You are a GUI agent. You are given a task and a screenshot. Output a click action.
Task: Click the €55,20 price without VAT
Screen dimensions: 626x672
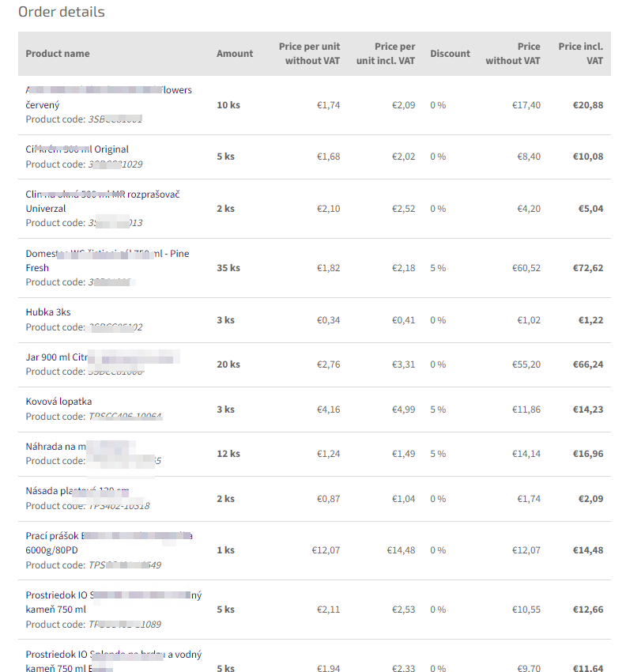pos(526,364)
